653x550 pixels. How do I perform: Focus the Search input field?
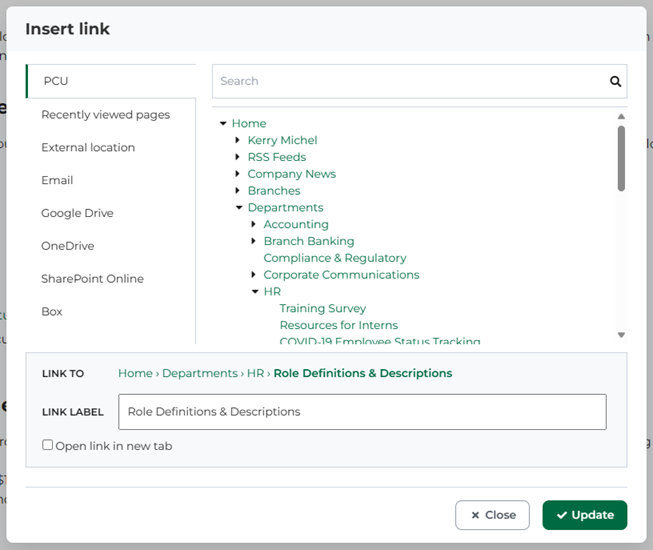point(409,81)
